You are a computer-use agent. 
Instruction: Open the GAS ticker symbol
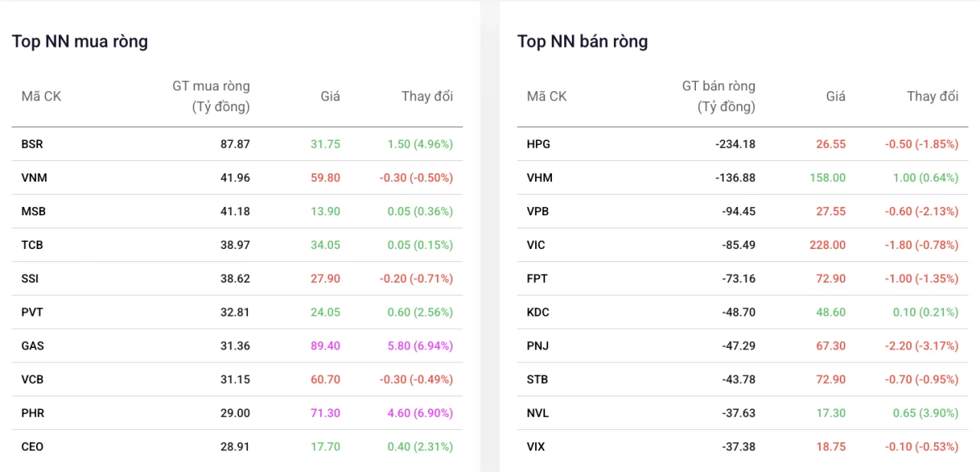pos(33,346)
